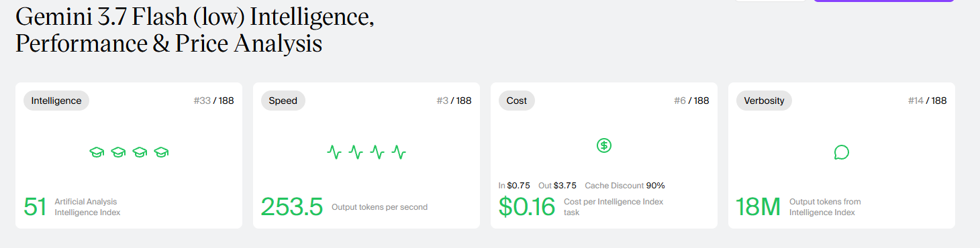The height and width of the screenshot is (248, 980).
Task: Click the $0.16 cost per task value
Action: (527, 207)
